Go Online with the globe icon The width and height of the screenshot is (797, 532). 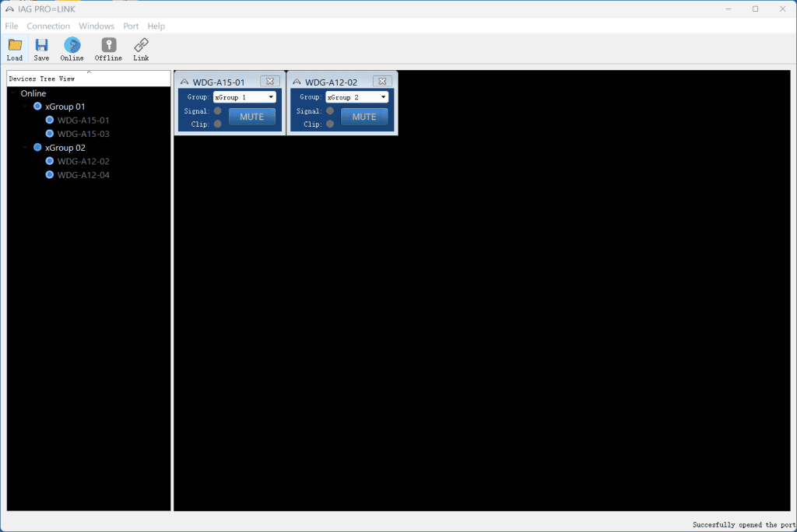[72, 45]
